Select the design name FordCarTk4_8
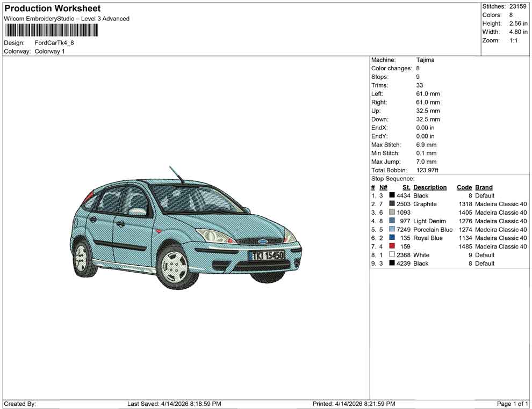Viewport: 532px width, 409px height. (x=55, y=42)
